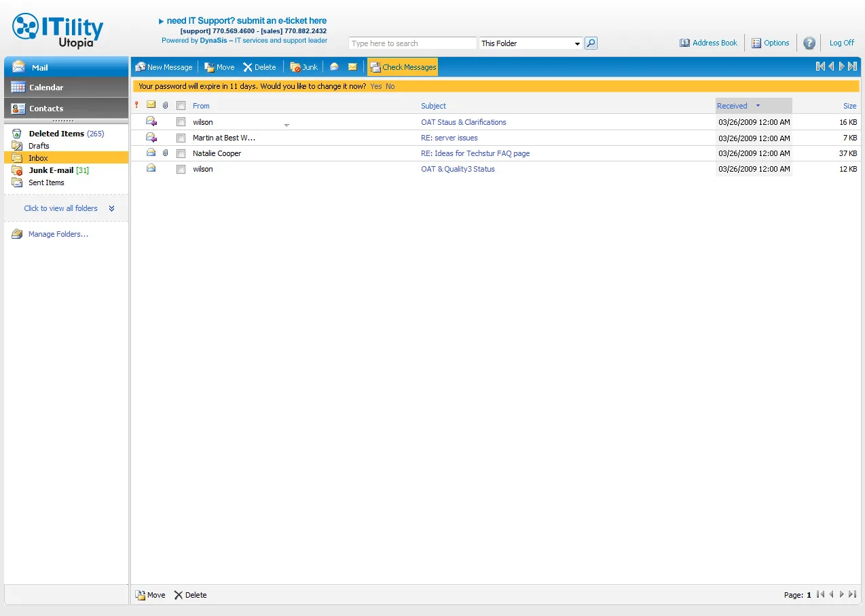Click the replied icon on OAT Staus message
This screenshot has height=616, width=865.
coord(151,122)
